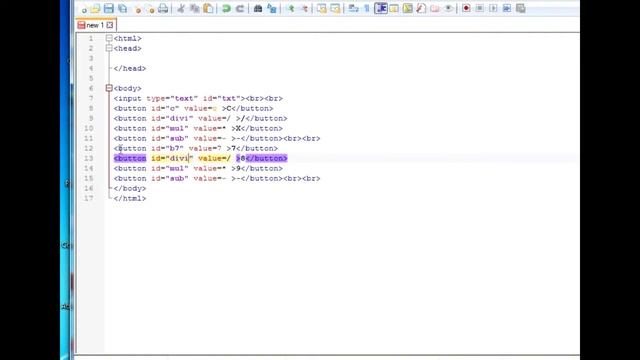This screenshot has height=360, width=640.
Task: Paste with the clipboard toolbar icon
Action: (208, 8)
